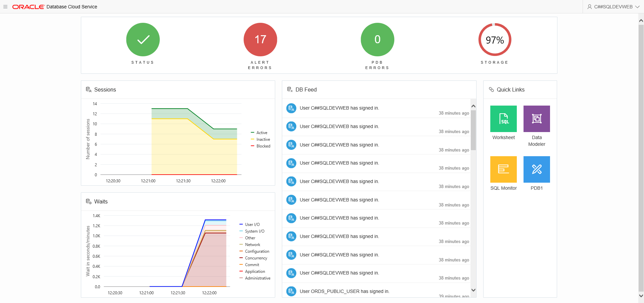Viewport: 644px width, 303px height.
Task: Click the PDB ERRORS label
Action: [377, 65]
